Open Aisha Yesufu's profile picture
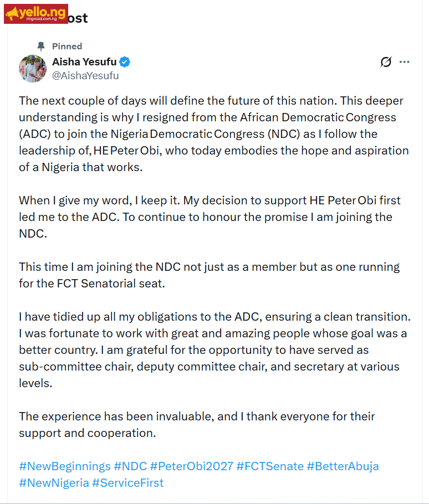This screenshot has height=504, width=429. coord(33,69)
